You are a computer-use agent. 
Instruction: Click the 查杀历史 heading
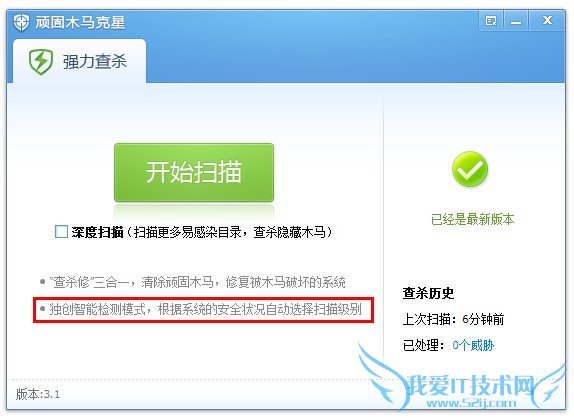click(x=428, y=293)
